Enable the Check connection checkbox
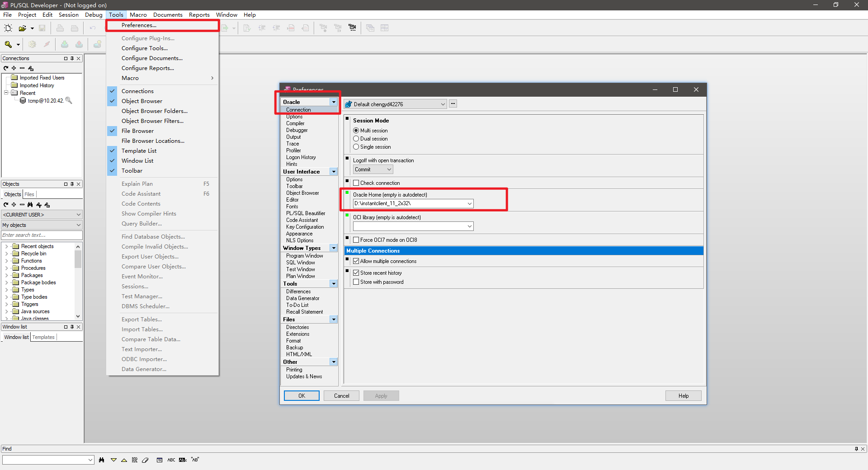The height and width of the screenshot is (470, 868). (x=356, y=183)
